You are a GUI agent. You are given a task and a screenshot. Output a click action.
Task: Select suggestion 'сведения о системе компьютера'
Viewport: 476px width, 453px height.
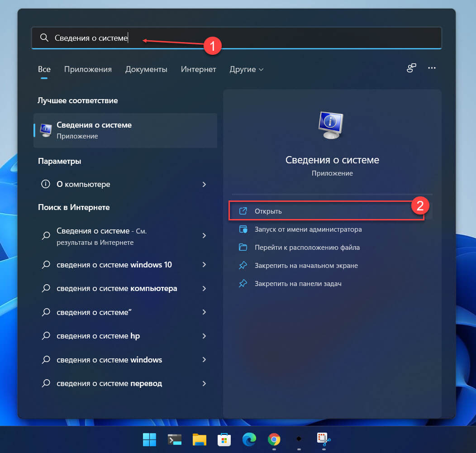125,288
